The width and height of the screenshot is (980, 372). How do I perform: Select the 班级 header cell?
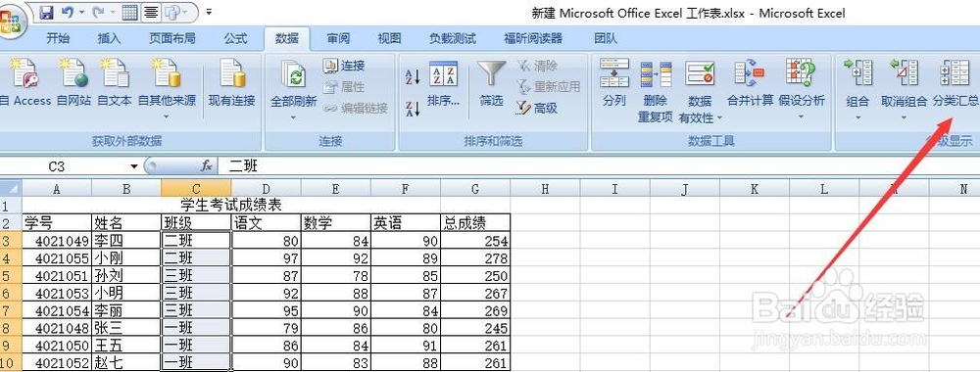click(196, 222)
